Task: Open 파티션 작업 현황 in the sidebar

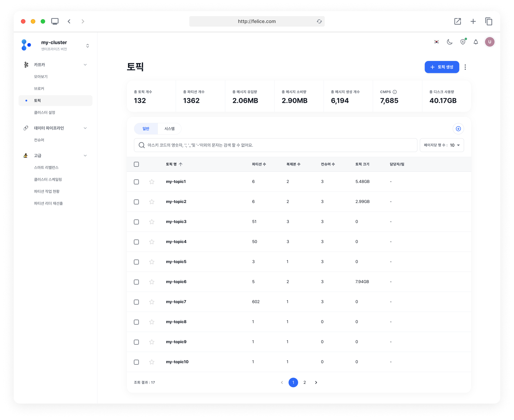Action: [x=47, y=191]
